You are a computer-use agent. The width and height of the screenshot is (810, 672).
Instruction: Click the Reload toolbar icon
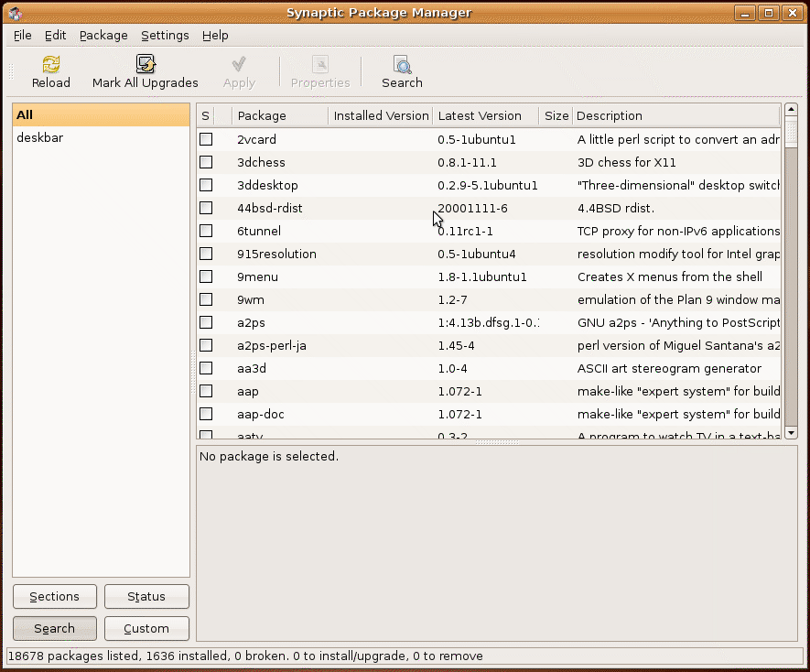point(50,65)
